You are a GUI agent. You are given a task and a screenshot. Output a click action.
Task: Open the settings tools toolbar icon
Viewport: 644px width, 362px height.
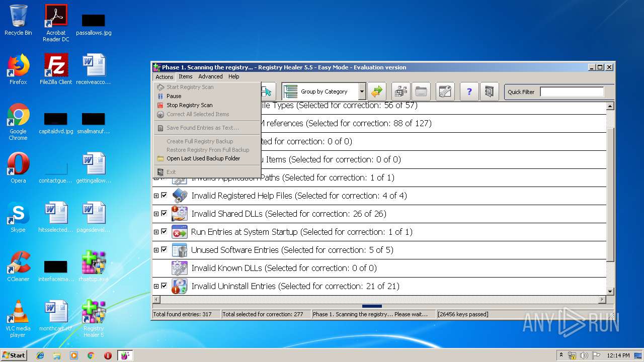pyautogui.click(x=445, y=92)
